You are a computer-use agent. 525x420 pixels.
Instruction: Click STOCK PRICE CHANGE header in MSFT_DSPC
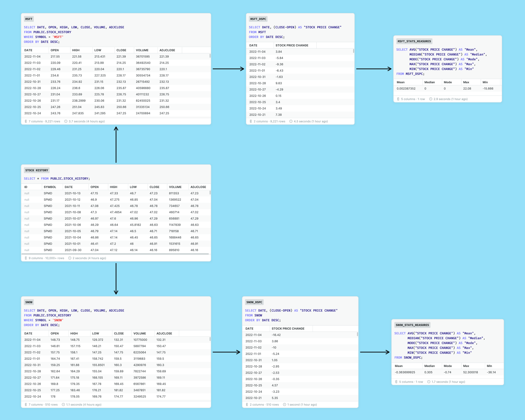(x=292, y=45)
